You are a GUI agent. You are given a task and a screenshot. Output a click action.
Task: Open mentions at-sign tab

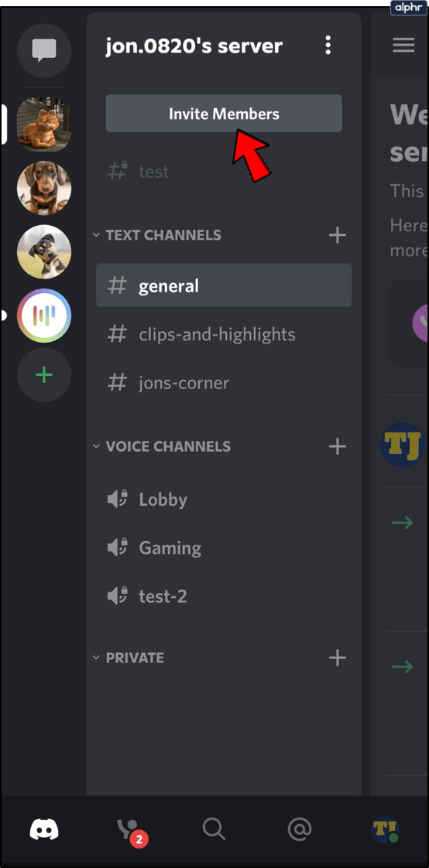(300, 829)
